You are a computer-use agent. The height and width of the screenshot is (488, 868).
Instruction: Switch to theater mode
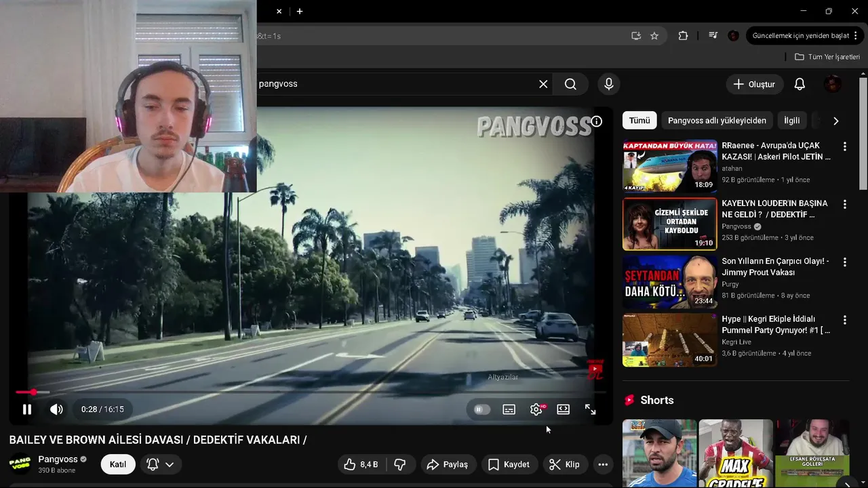[x=564, y=409]
